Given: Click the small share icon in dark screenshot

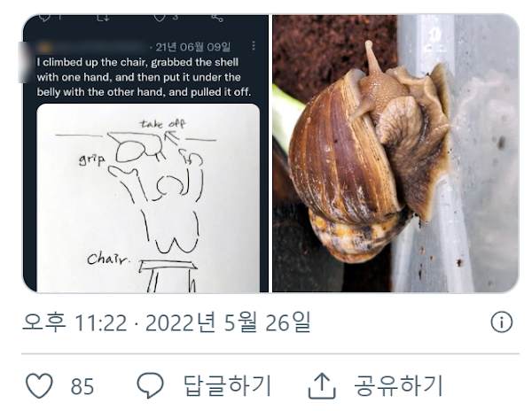Looking at the screenshot, I should point(217,16).
